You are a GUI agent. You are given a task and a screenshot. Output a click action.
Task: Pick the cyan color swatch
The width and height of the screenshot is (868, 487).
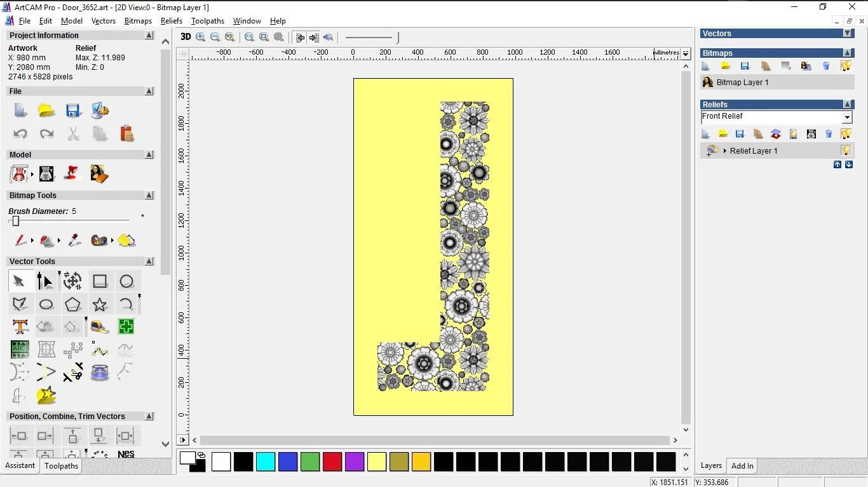[266, 462]
